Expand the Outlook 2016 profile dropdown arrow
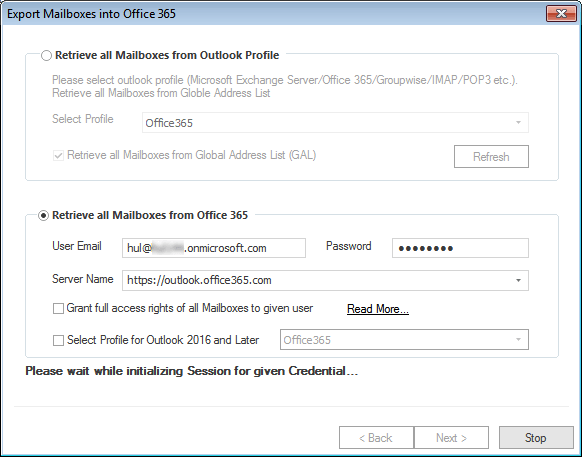The height and width of the screenshot is (457, 582). pyautogui.click(x=519, y=340)
